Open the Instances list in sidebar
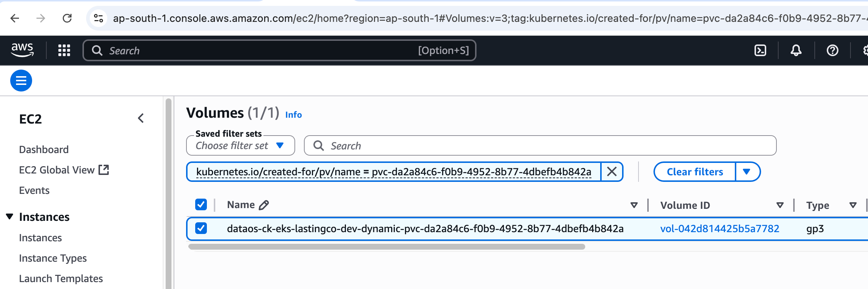The height and width of the screenshot is (289, 868). (x=40, y=238)
